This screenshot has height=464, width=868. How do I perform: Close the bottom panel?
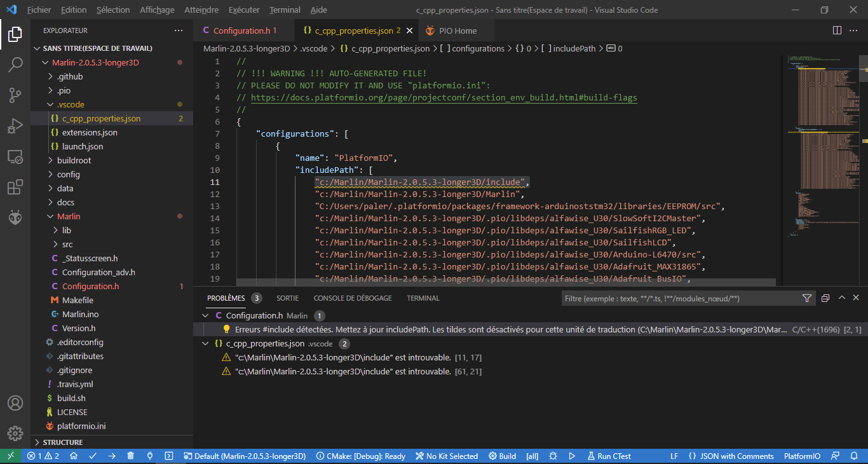856,298
